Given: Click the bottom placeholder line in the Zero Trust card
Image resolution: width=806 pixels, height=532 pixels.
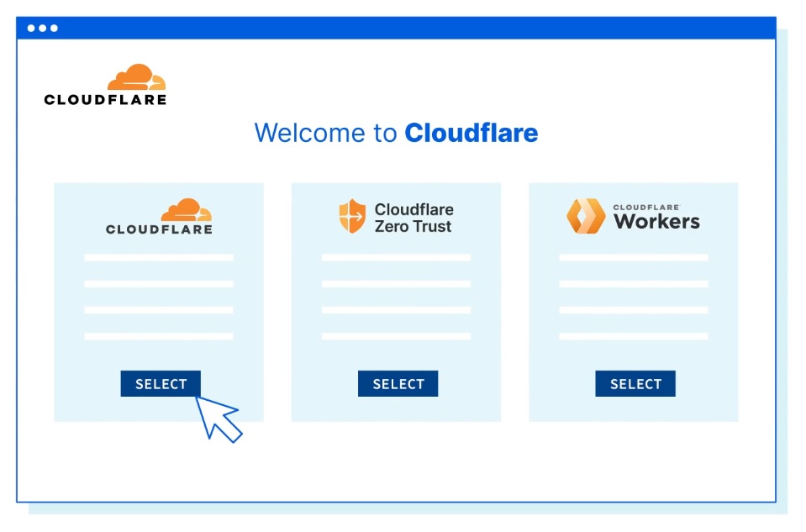Looking at the screenshot, I should click(396, 336).
